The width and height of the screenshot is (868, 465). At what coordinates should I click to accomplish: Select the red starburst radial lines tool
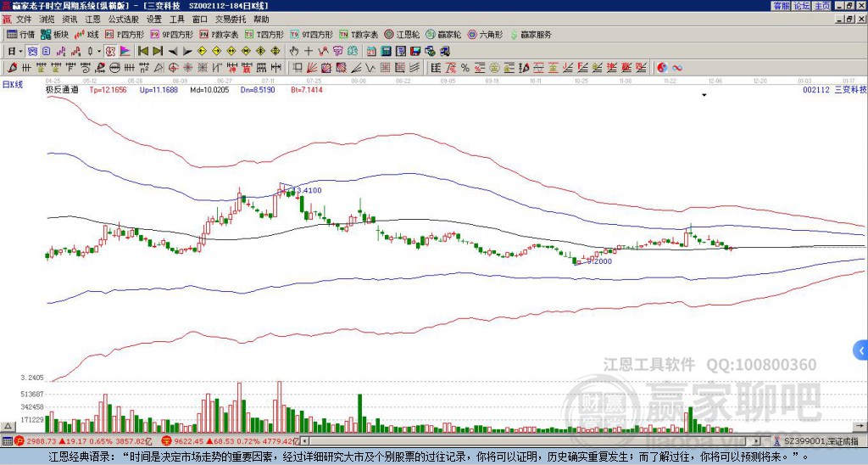coord(188,68)
